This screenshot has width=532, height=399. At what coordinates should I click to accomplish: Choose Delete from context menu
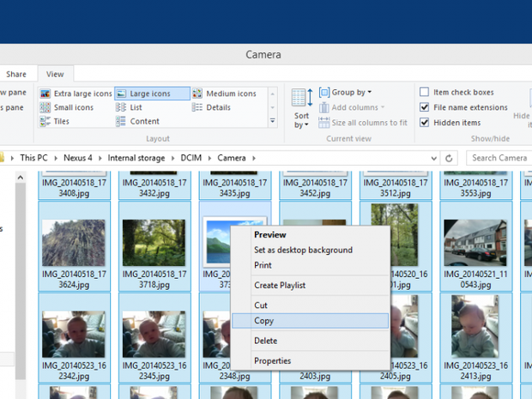point(311,341)
